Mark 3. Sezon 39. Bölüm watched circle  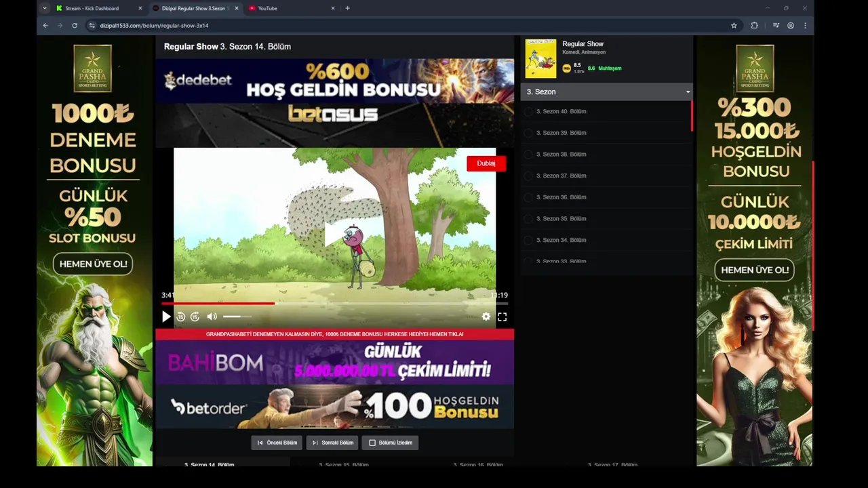(528, 133)
